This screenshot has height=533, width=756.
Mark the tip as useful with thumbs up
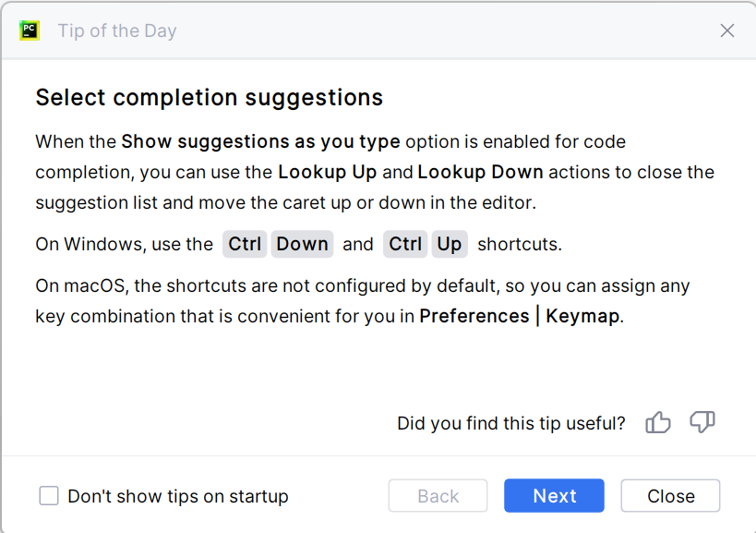tap(658, 423)
